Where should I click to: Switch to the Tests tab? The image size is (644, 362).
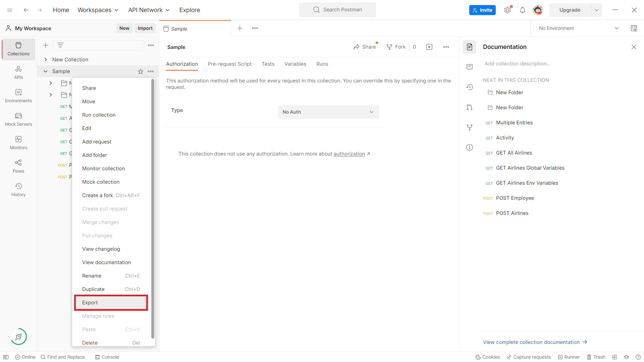pos(268,64)
